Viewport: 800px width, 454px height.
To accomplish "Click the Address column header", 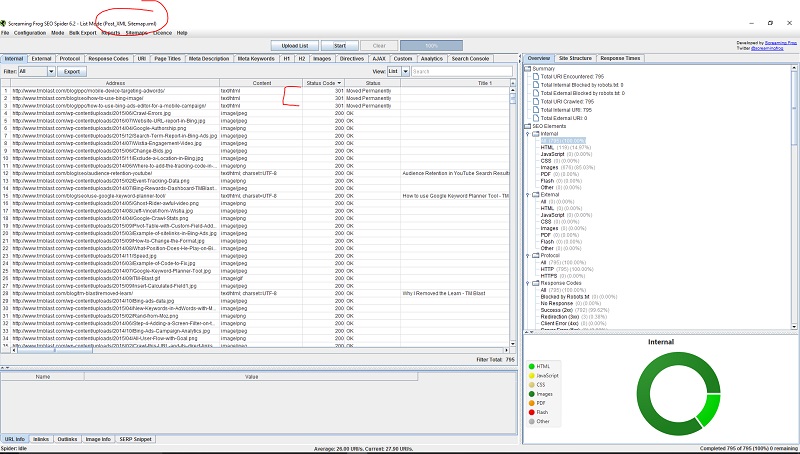I will (x=115, y=83).
